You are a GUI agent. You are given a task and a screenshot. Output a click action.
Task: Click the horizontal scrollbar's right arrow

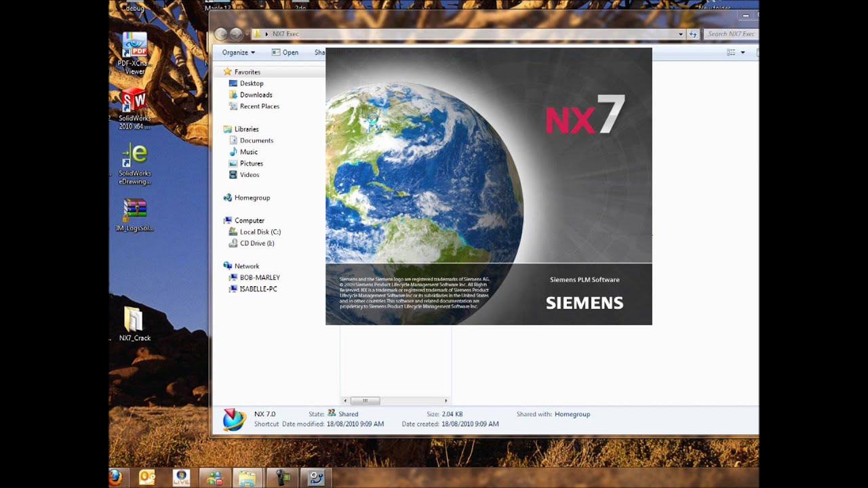tap(446, 401)
